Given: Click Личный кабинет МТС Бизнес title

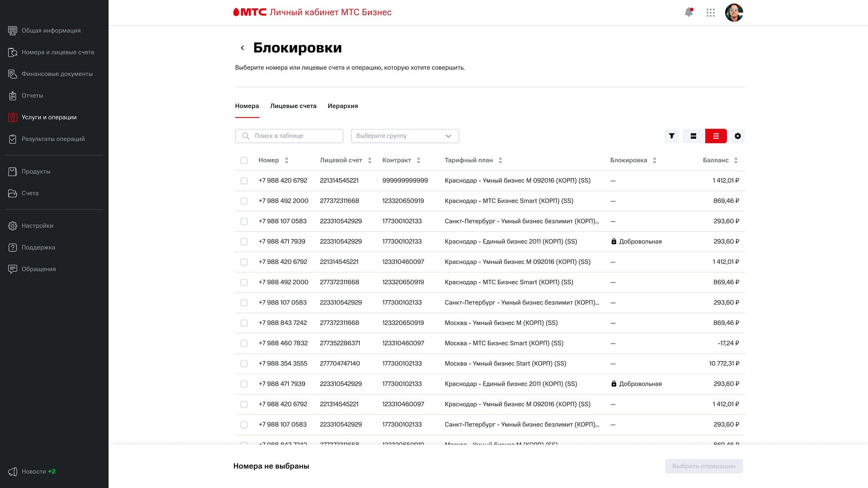Looking at the screenshot, I should click(331, 12).
